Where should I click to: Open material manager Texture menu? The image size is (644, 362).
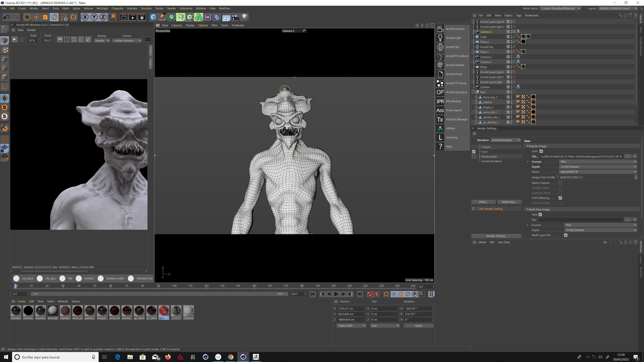pos(75,301)
